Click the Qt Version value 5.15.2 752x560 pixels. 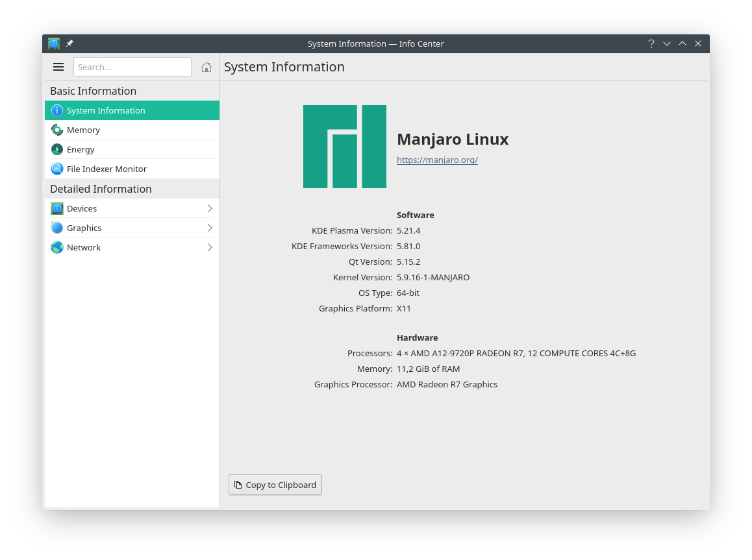408,262
